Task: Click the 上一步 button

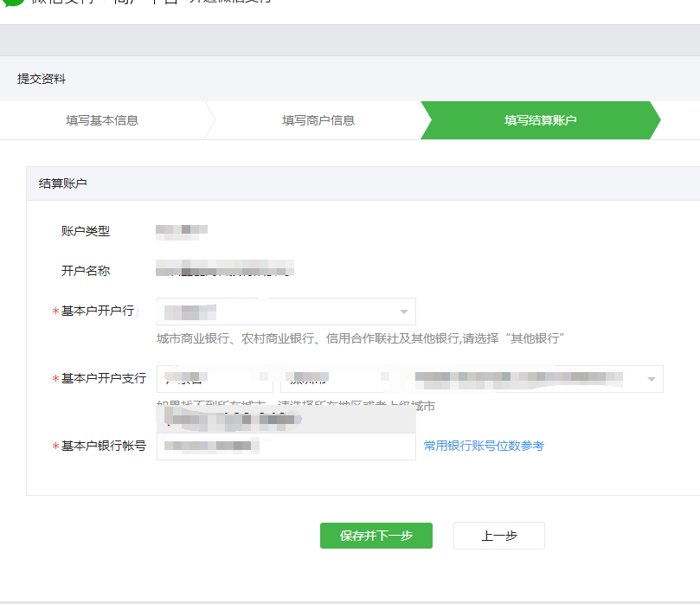Action: [x=499, y=536]
